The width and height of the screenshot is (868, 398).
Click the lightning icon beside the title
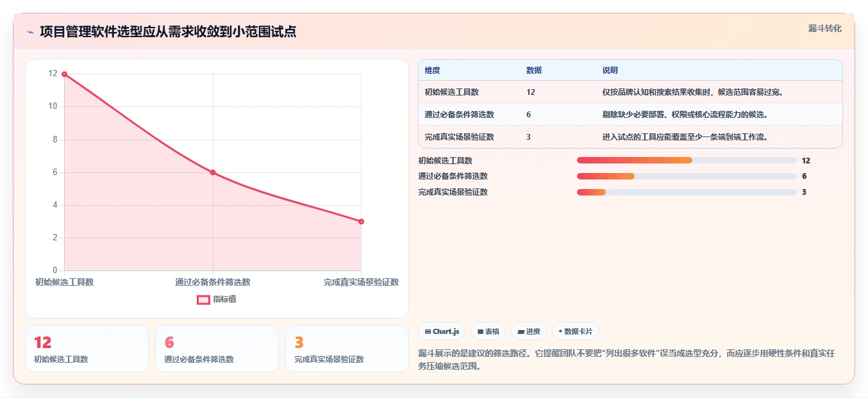30,32
